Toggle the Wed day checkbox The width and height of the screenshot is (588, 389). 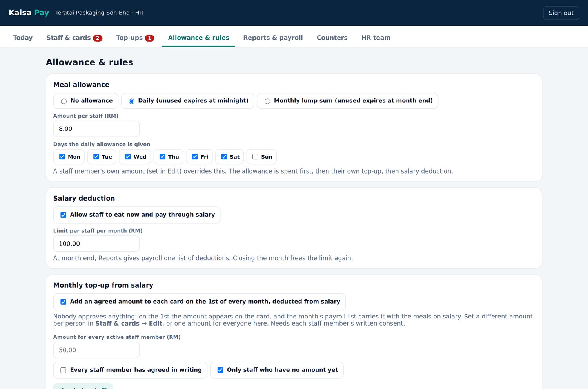(x=128, y=157)
